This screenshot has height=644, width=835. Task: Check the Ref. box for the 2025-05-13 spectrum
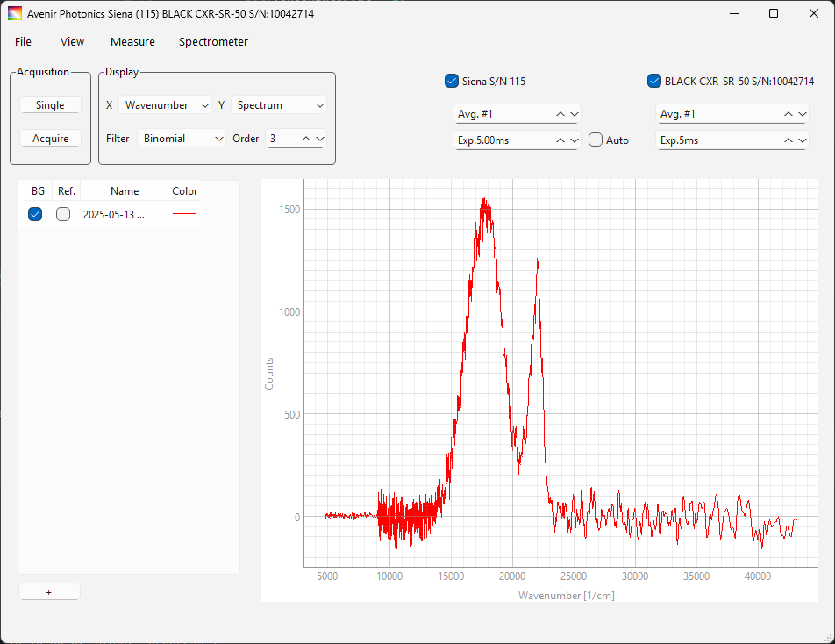pos(63,214)
